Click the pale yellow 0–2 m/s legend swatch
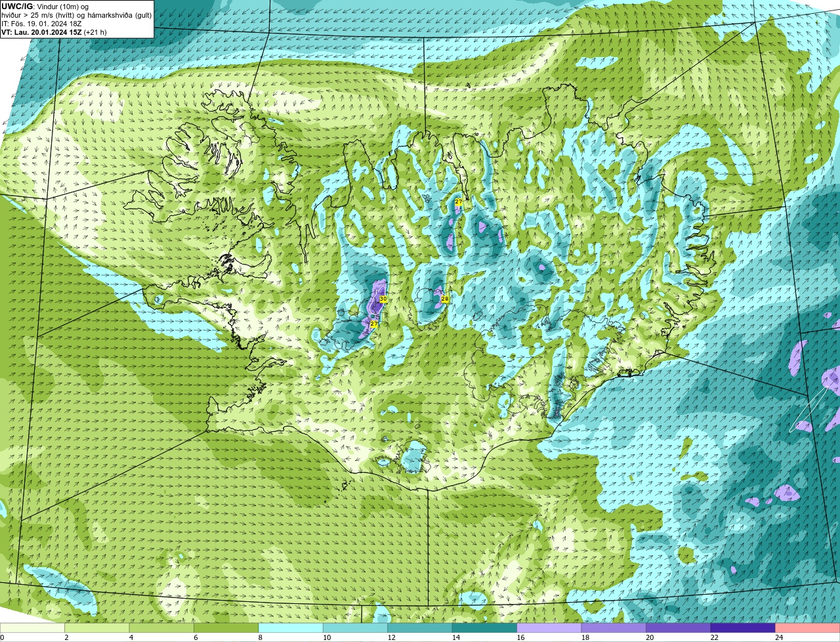840x642 pixels. 33,628
